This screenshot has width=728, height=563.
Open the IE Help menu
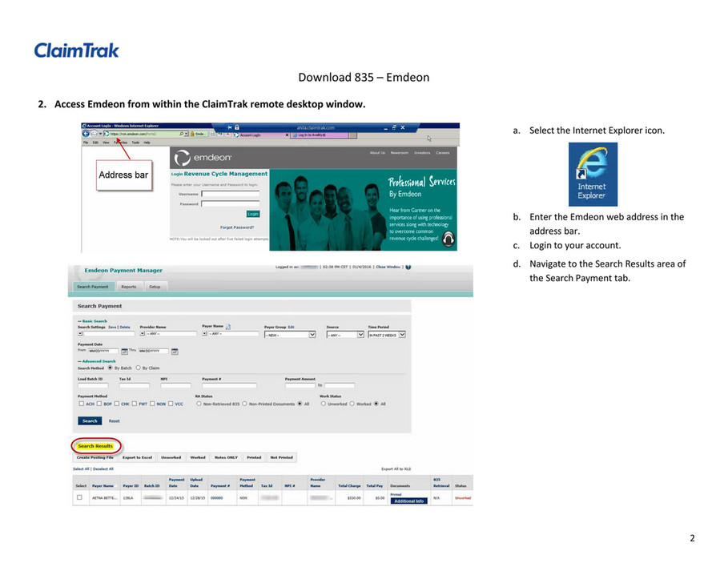coord(147,143)
